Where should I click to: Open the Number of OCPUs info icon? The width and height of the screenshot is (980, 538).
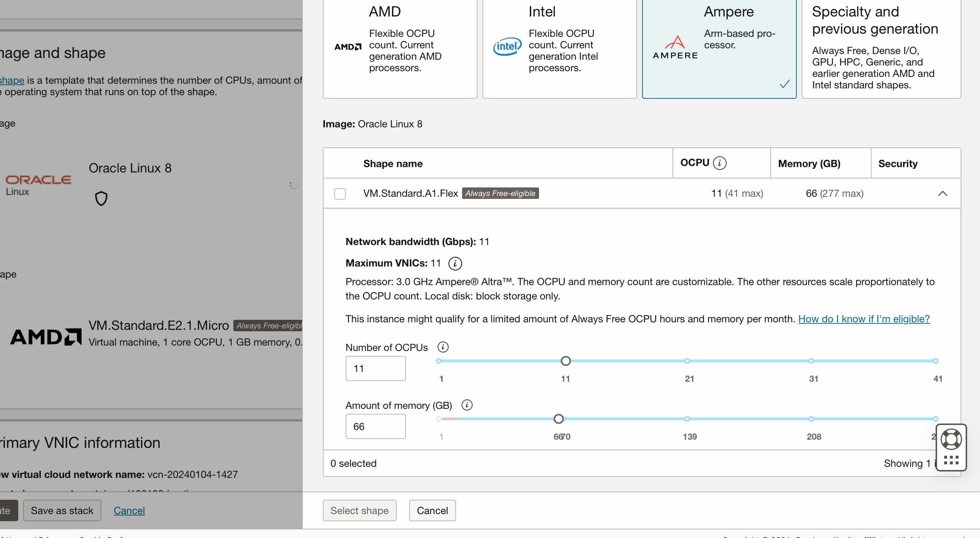pyautogui.click(x=443, y=347)
